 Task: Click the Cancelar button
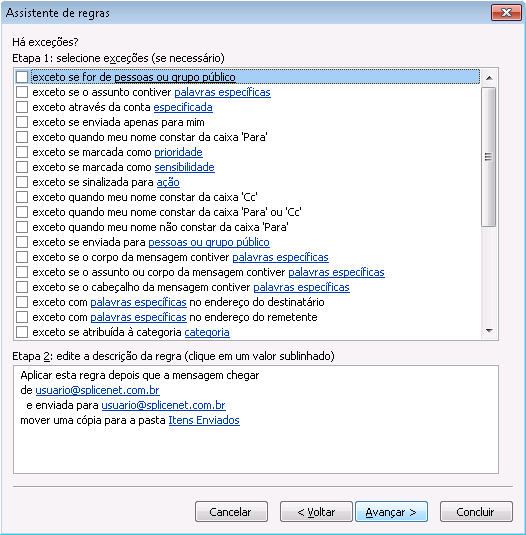click(231, 511)
